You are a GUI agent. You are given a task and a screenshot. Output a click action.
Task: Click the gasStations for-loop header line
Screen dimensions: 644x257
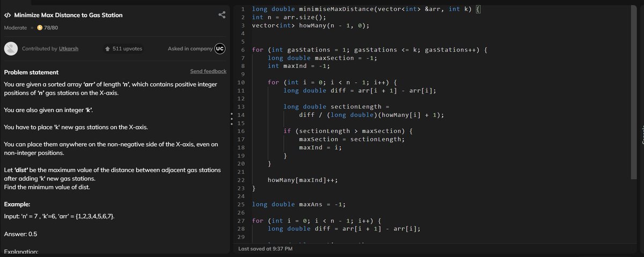tap(369, 50)
